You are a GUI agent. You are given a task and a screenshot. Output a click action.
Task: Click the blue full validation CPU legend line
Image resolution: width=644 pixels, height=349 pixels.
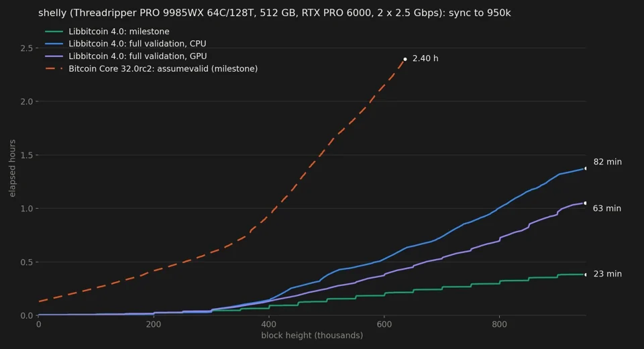[x=54, y=44]
